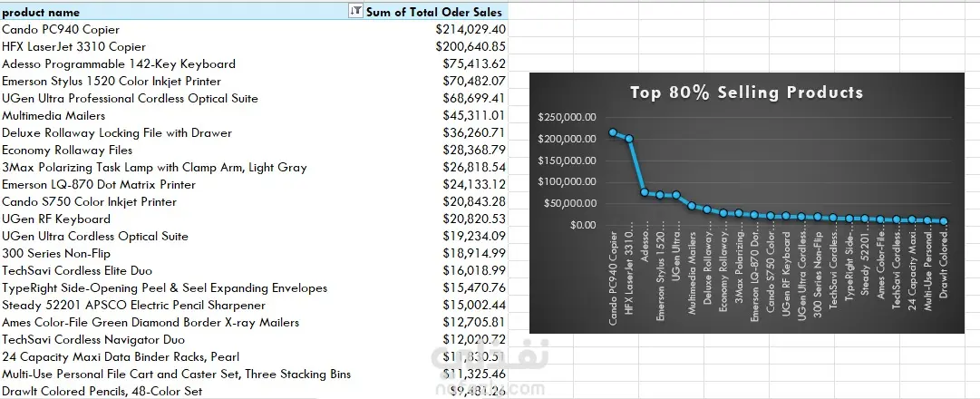980x399 pixels.
Task: Select 3Max Polarizing Task Lamp row label
Action: pos(154,168)
